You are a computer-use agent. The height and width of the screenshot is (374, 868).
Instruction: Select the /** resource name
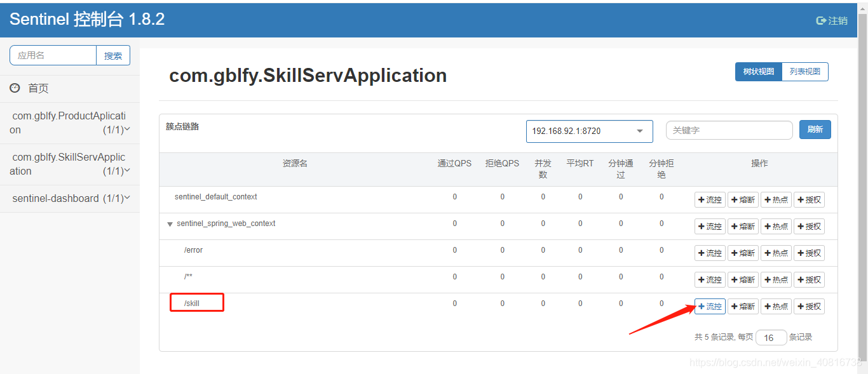click(188, 277)
